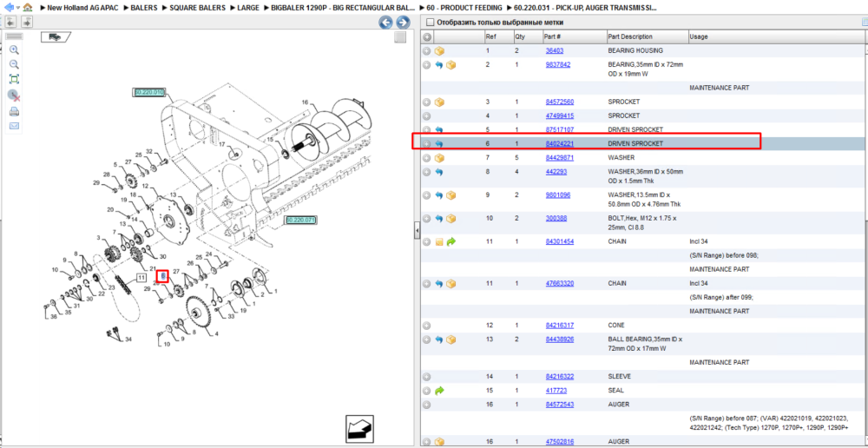Open the dropdown arrow beside back button

[18, 8]
